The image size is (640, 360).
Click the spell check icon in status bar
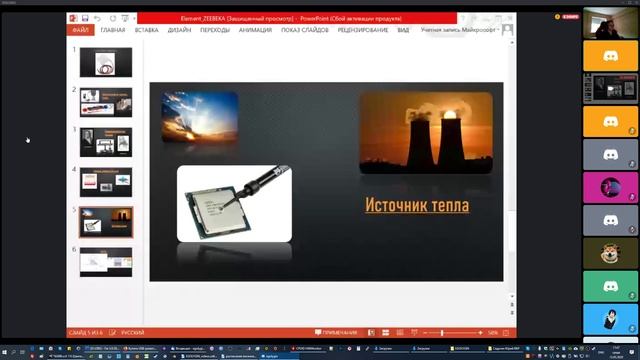112,333
